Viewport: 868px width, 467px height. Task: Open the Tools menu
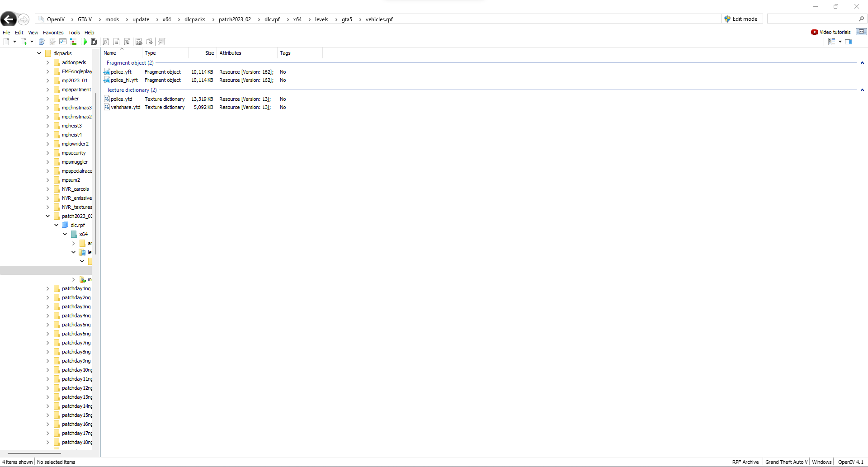[x=74, y=33]
